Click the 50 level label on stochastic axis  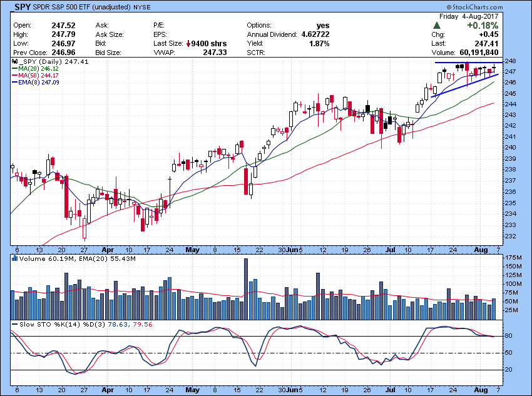(x=509, y=353)
